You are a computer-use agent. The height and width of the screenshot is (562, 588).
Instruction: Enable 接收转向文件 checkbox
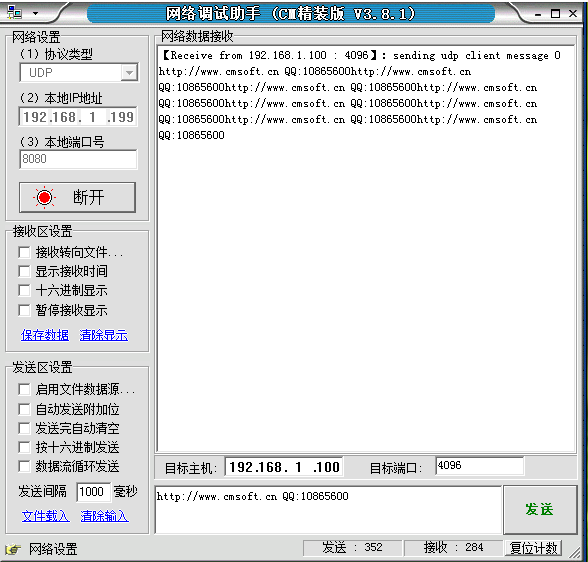(x=24, y=252)
